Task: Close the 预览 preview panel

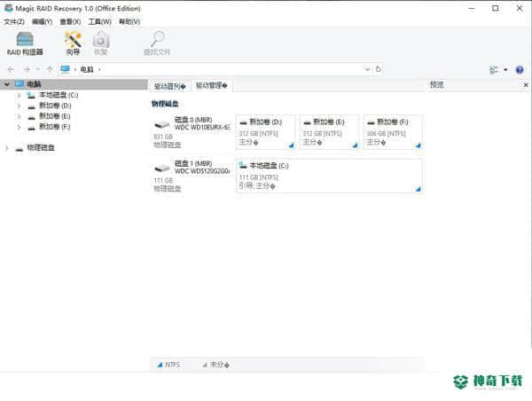Action: [526, 85]
